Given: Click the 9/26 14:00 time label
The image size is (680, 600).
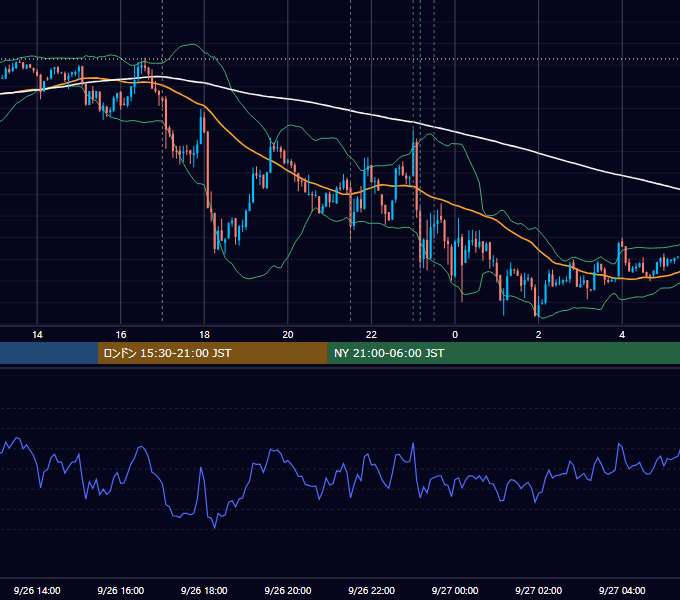Looking at the screenshot, I should (x=37, y=590).
